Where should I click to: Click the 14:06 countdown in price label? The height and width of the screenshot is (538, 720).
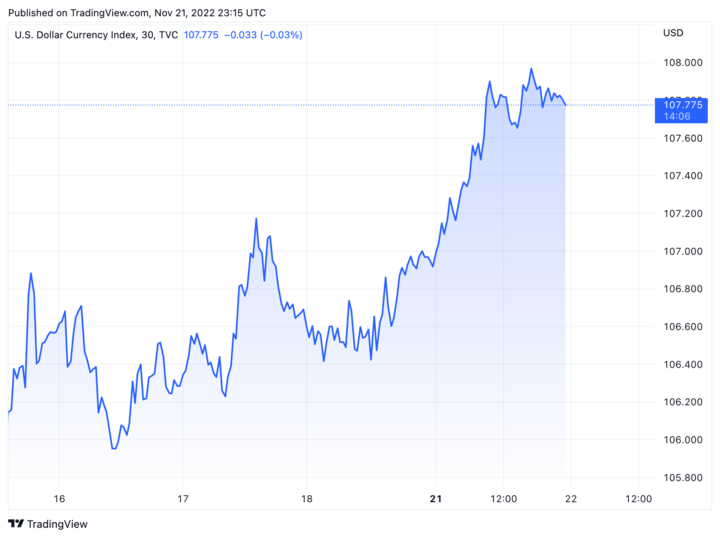677,117
